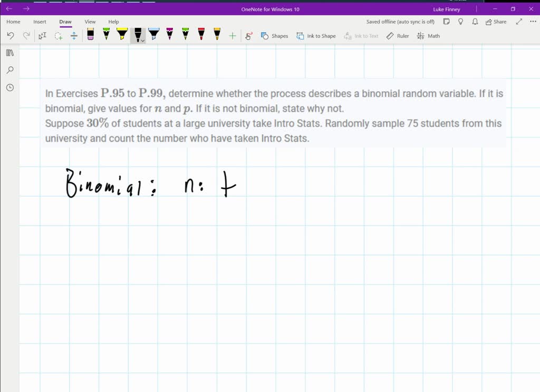540x392 pixels.
Task: Open the feed sticky notes icon
Action: coord(446,22)
